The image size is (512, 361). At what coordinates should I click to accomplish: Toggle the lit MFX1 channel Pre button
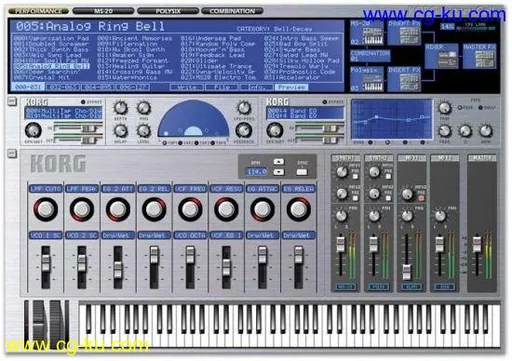coord(421,198)
